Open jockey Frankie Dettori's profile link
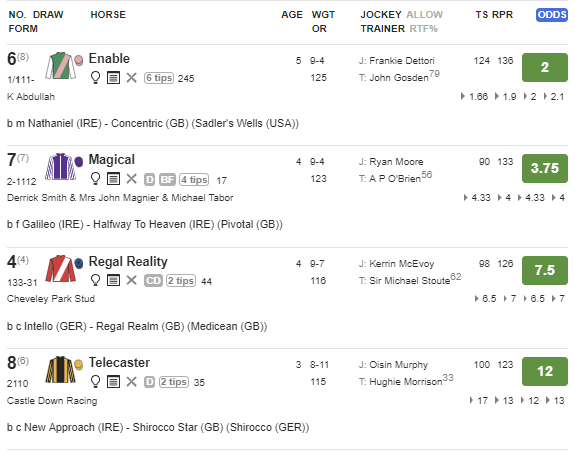Screen dimensions: 575x451 click(x=402, y=61)
